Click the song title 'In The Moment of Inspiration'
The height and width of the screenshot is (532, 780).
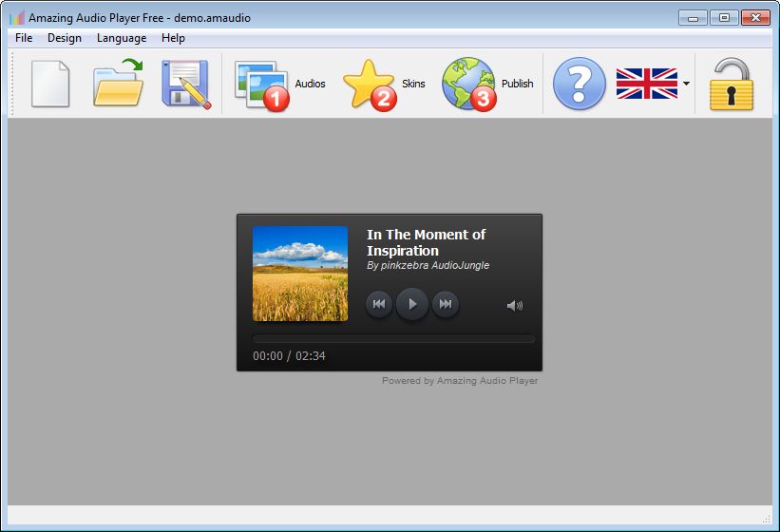(426, 242)
